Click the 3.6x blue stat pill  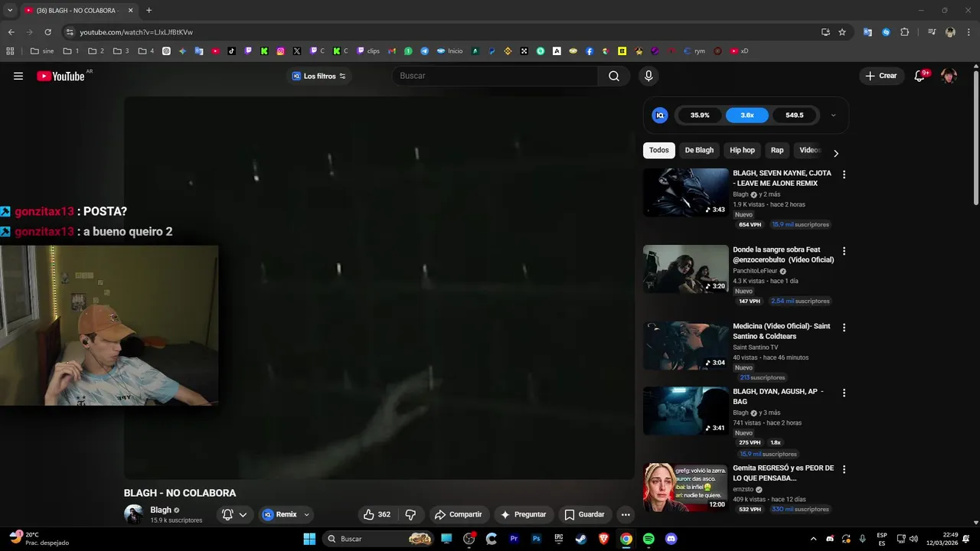pos(747,116)
